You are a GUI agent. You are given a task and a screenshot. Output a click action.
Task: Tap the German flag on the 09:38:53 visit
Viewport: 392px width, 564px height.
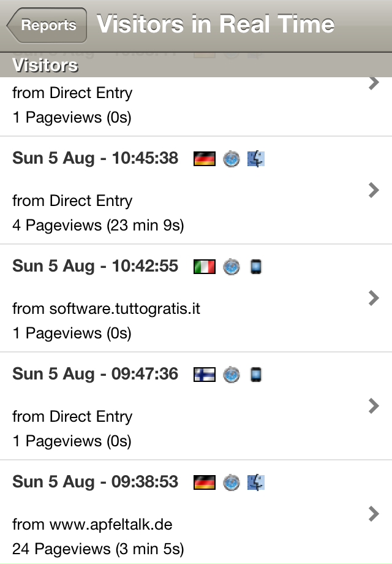pos(205,482)
